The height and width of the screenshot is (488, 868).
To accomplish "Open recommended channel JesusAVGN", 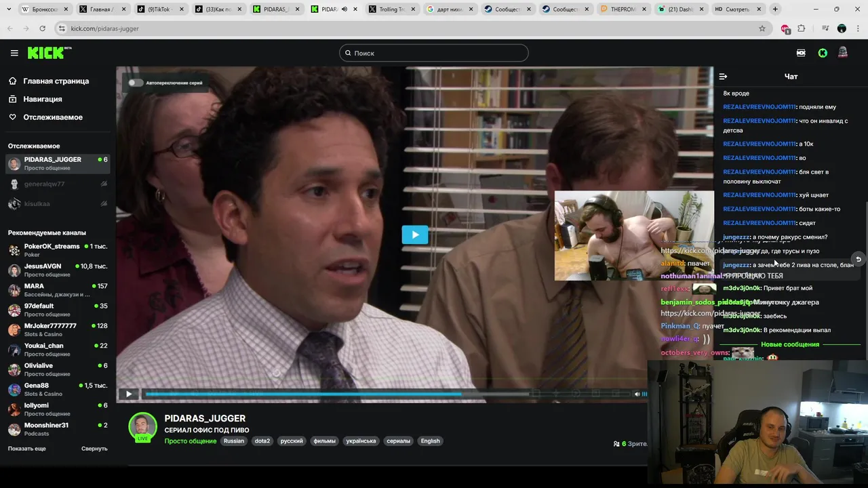I will (x=58, y=270).
